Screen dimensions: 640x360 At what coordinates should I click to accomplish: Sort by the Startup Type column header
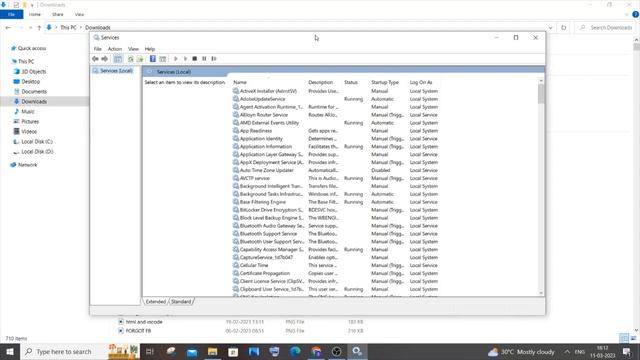point(385,82)
